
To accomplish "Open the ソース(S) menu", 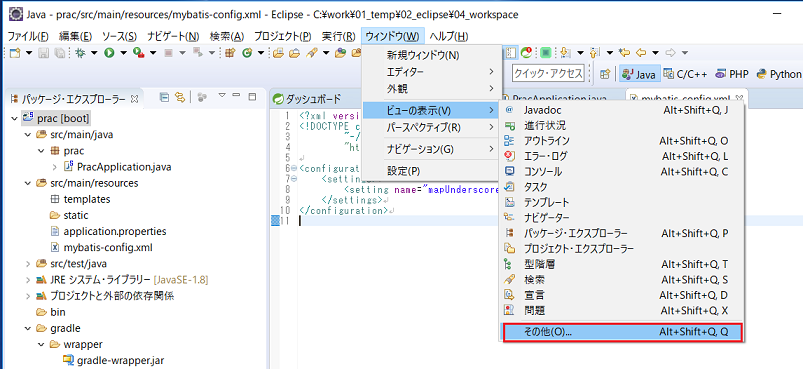I will (x=119, y=36).
